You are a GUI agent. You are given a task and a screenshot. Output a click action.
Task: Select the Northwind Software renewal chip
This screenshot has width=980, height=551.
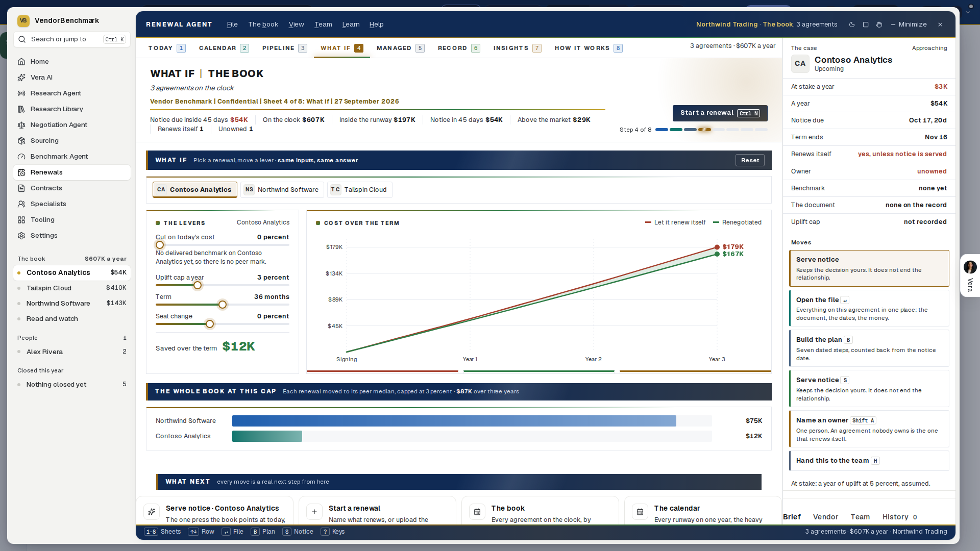282,190
